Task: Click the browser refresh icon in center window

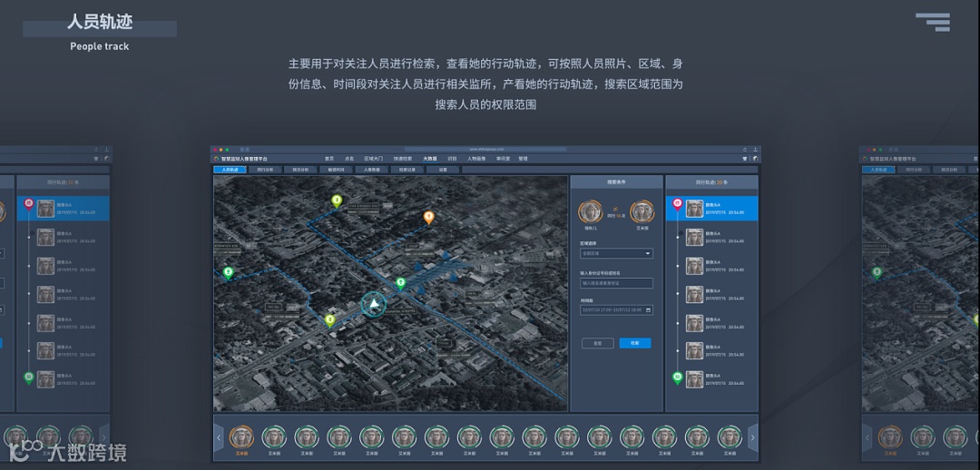Action: click(x=745, y=150)
